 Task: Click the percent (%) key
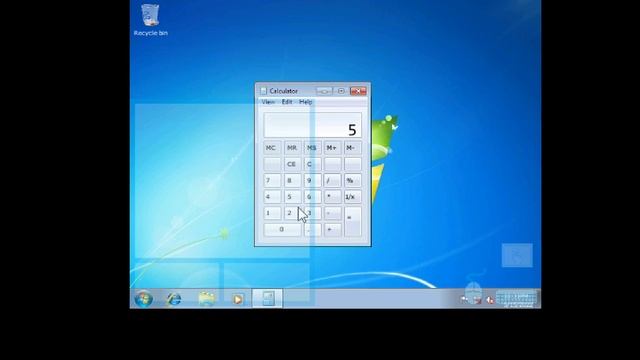tap(352, 180)
